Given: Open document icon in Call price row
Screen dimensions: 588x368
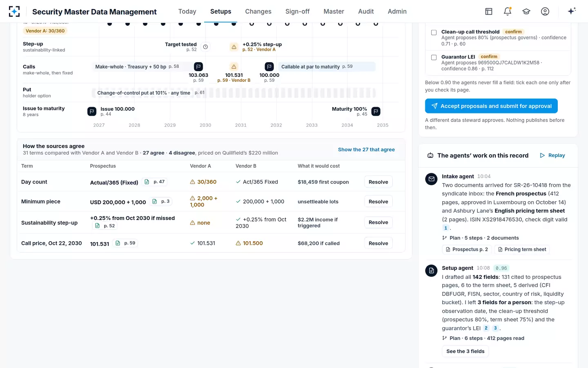Looking at the screenshot, I should [118, 243].
